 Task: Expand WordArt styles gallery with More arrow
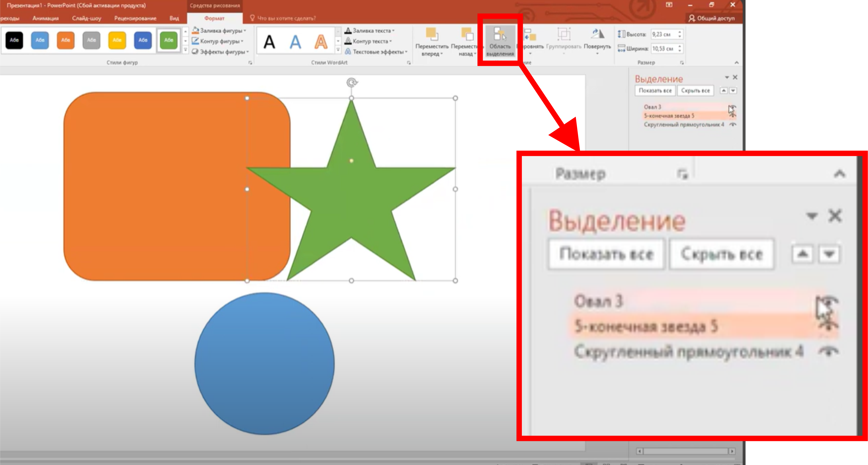point(338,50)
